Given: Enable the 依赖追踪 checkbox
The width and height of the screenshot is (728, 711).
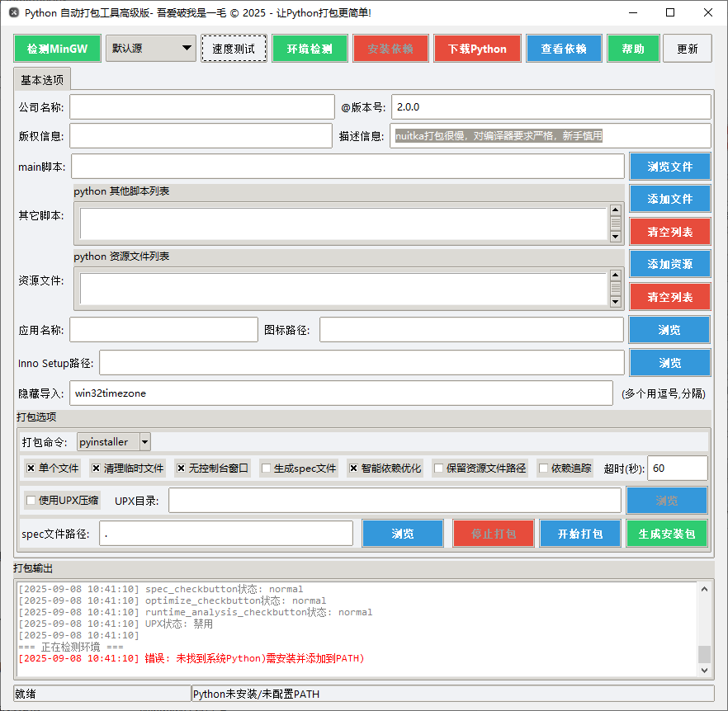Looking at the screenshot, I should pos(543,469).
